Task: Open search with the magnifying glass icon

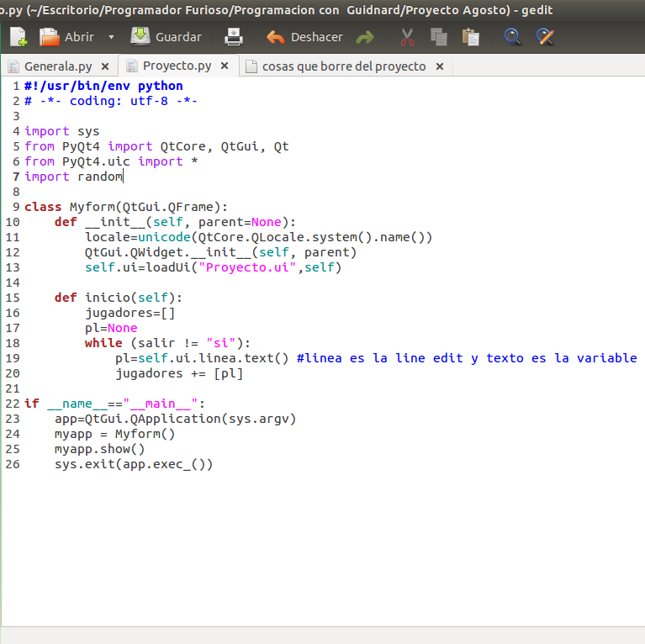Action: 512,37
